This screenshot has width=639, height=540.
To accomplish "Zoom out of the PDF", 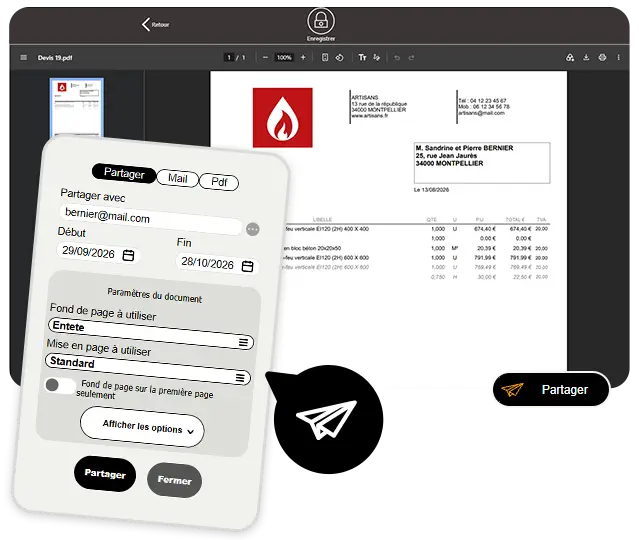I will tap(265, 57).
